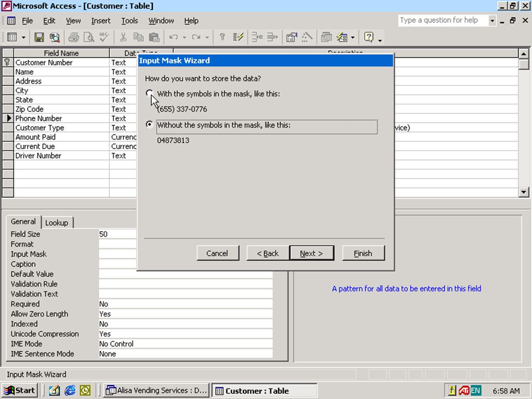Open the Windows Start menu
Image resolution: width=532 pixels, height=399 pixels.
pyautogui.click(x=20, y=391)
